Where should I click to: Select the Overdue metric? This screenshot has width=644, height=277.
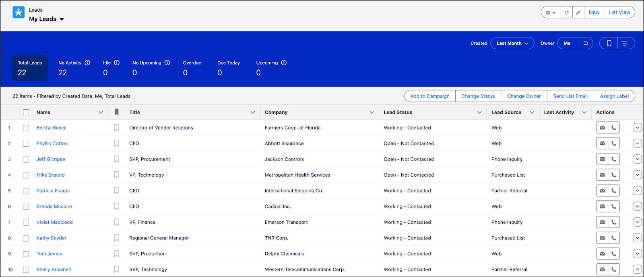[x=192, y=68]
